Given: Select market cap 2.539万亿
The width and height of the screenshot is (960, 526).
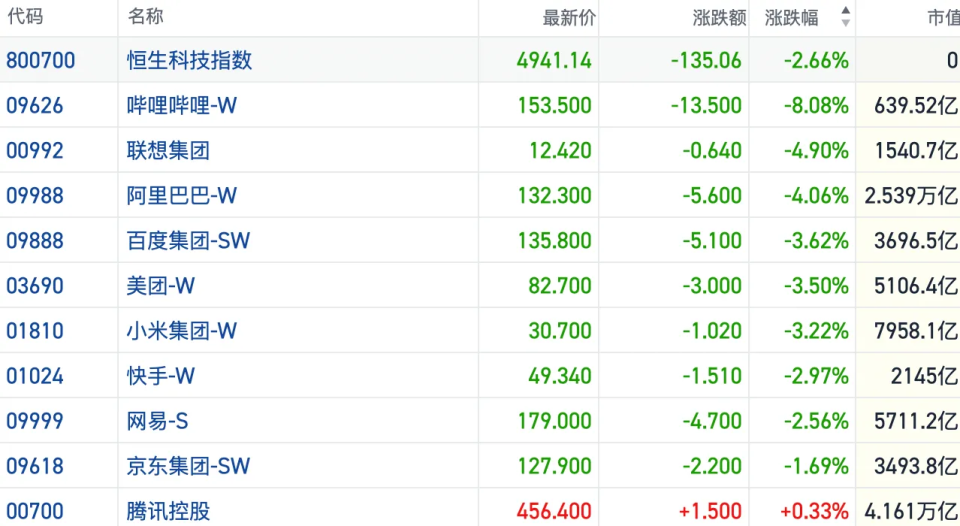Looking at the screenshot, I should point(911,196).
